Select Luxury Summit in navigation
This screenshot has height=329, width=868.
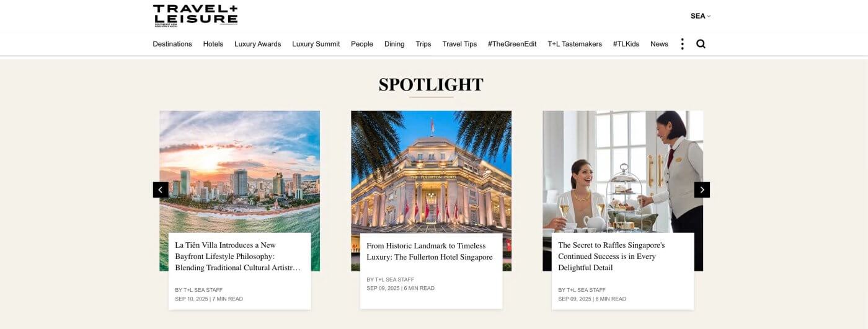click(316, 44)
